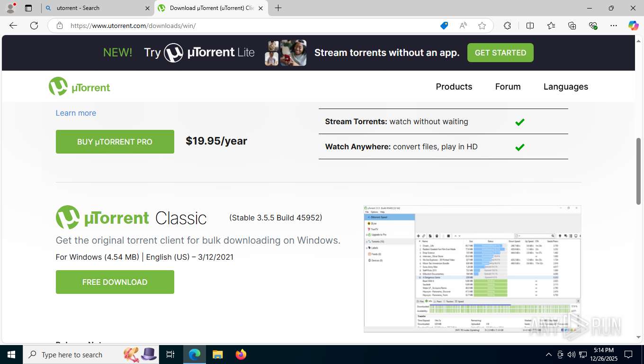This screenshot has height=364, width=644.
Task: Click the BUY µTORRENT PRO button
Action: tap(115, 142)
